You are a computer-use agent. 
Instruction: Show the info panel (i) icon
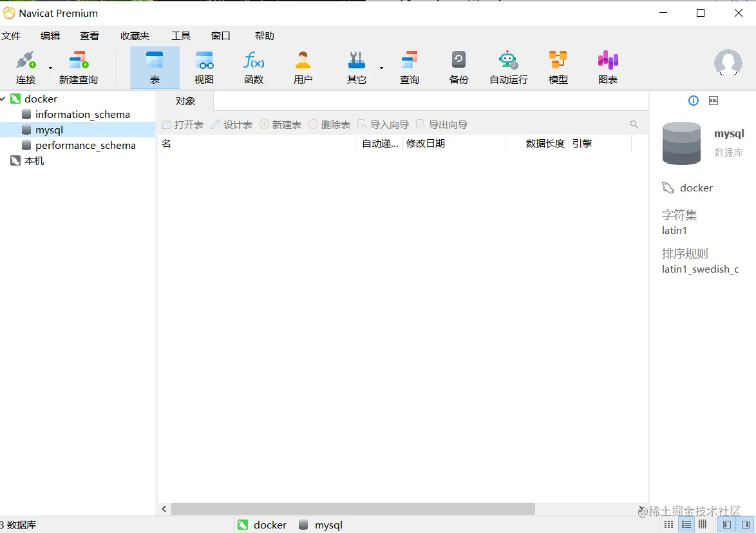point(694,101)
